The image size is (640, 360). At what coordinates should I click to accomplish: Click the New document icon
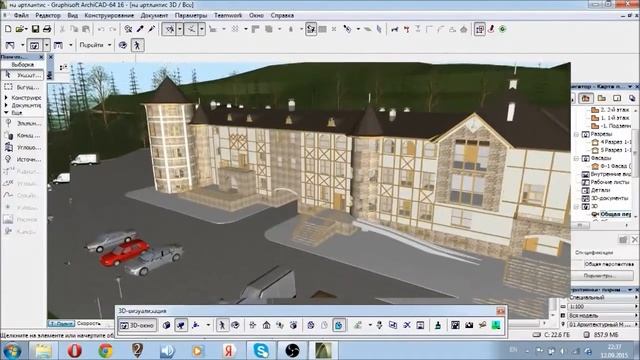(8, 29)
